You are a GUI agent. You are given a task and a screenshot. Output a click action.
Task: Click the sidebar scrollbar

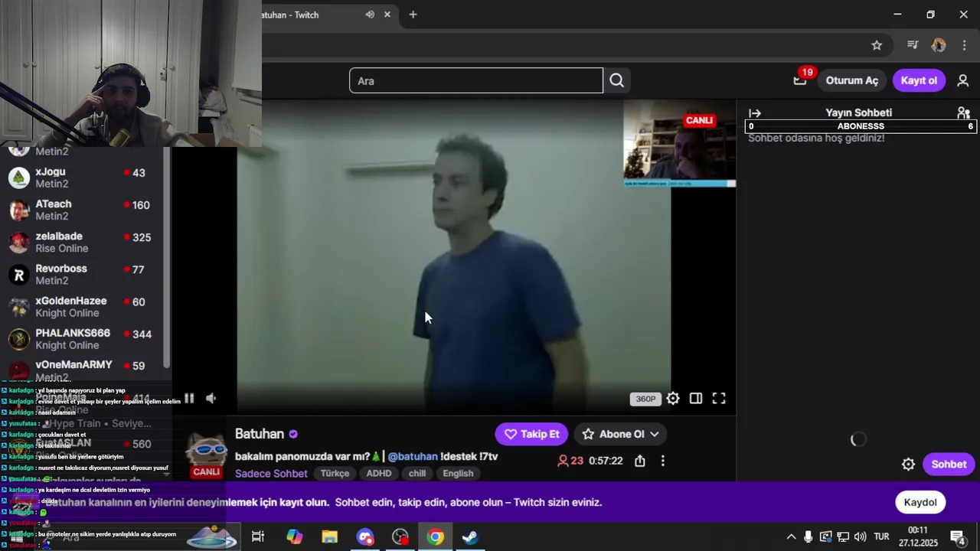pos(167,258)
